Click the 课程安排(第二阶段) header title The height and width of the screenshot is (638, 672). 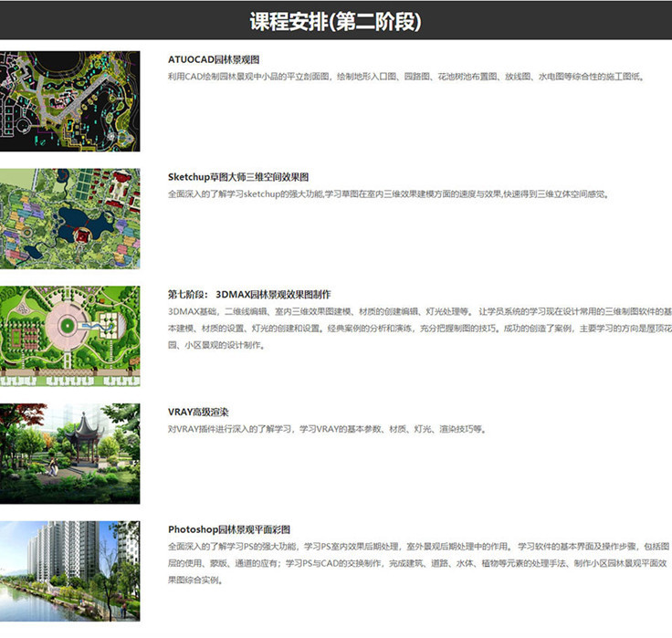(x=335, y=21)
